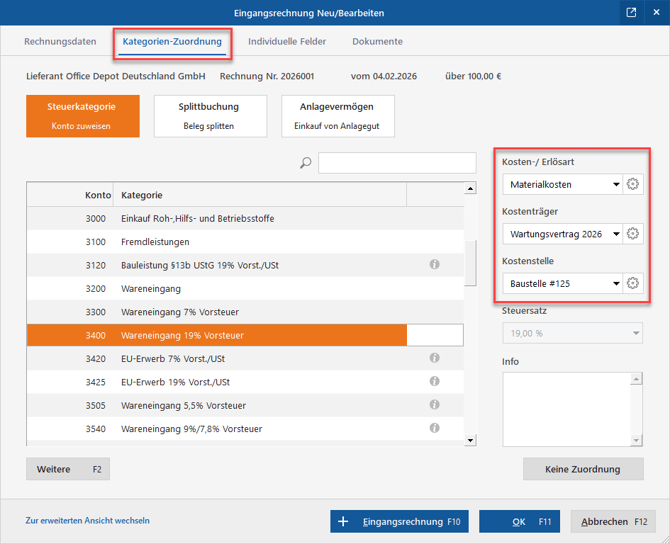Viewport: 670px width, 544px height.
Task: Show info icon for Bauleistung §13b row
Action: (x=435, y=265)
